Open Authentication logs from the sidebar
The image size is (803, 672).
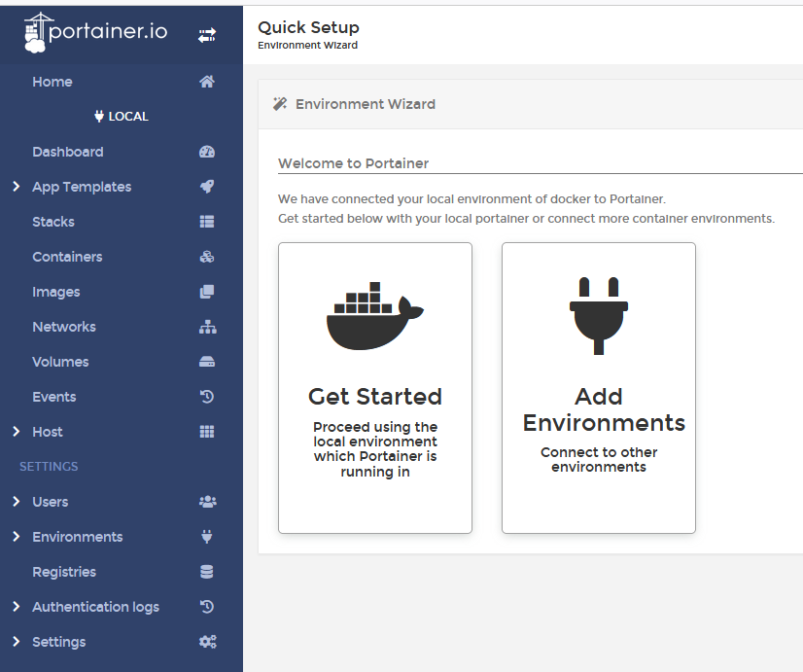pos(95,607)
